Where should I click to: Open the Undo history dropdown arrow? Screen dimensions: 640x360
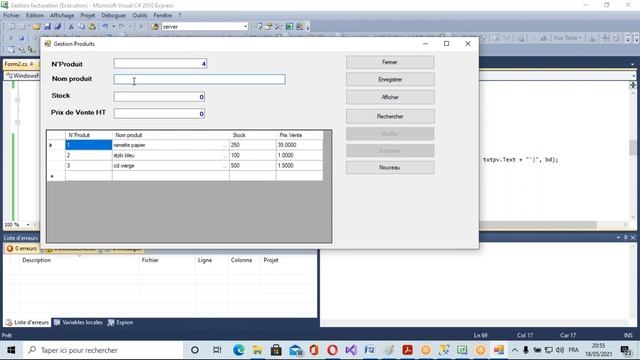click(113, 27)
